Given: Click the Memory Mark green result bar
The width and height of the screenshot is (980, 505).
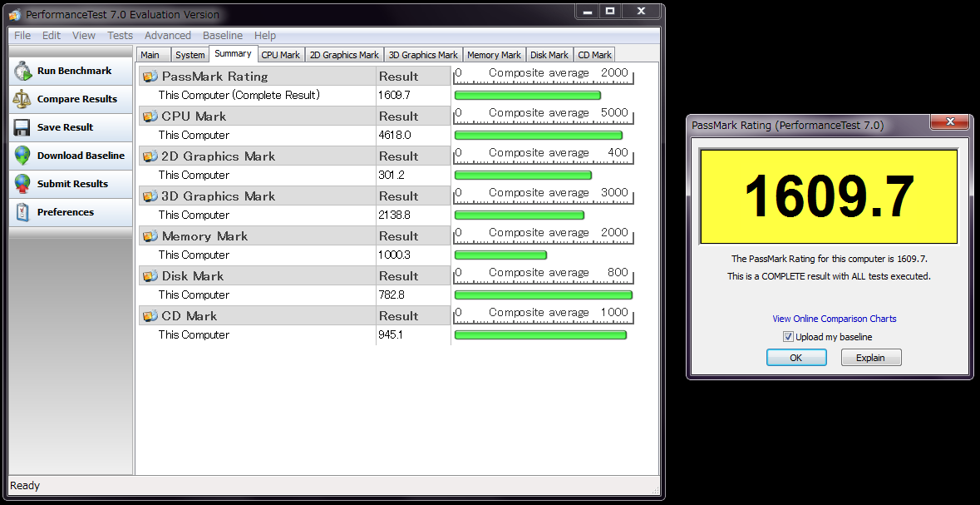Looking at the screenshot, I should click(500, 255).
